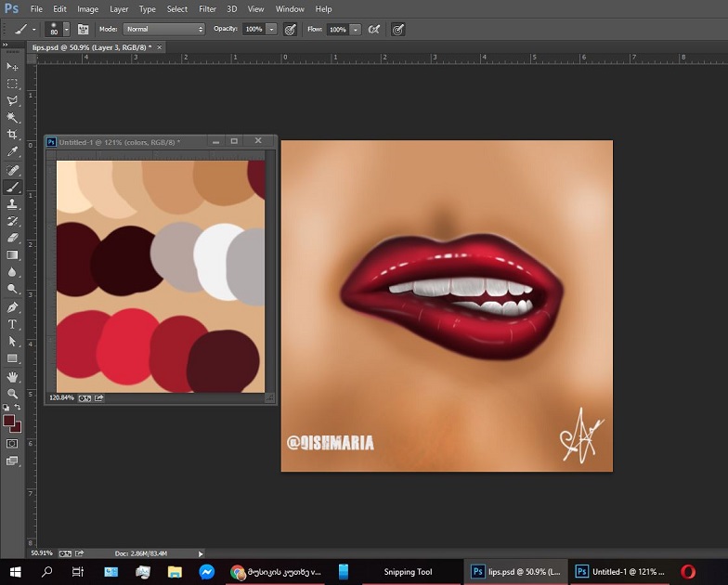Toggle Quick Mask mode
Screen dimensions: 728x585
(x=12, y=444)
